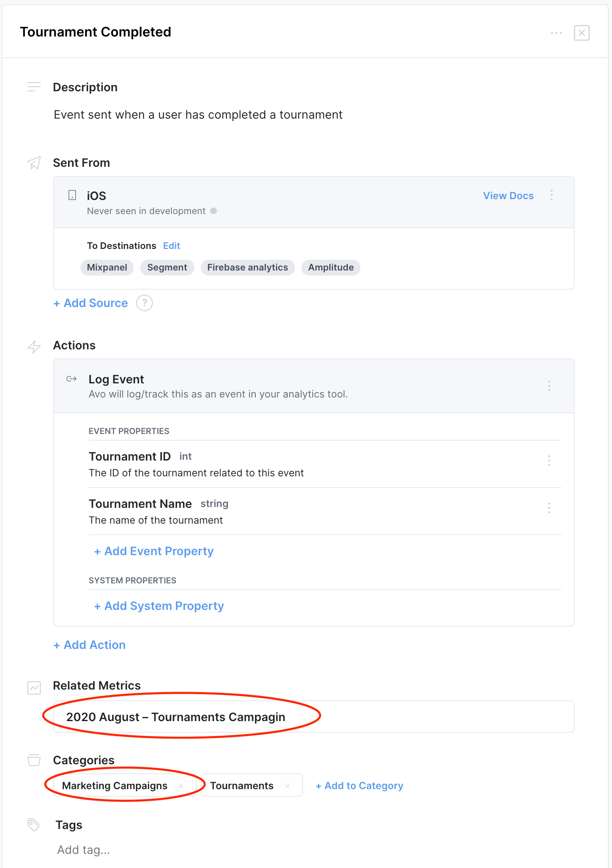Add an event property
The height and width of the screenshot is (868, 612).
coord(154,551)
